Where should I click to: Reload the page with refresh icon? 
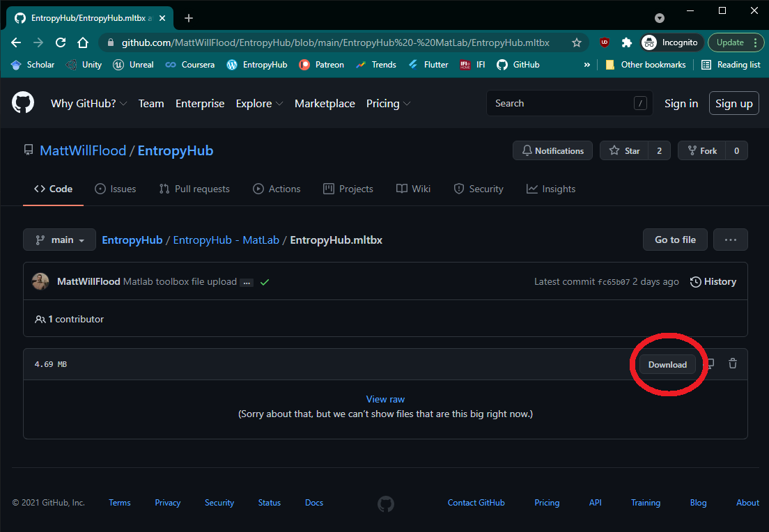pos(61,42)
